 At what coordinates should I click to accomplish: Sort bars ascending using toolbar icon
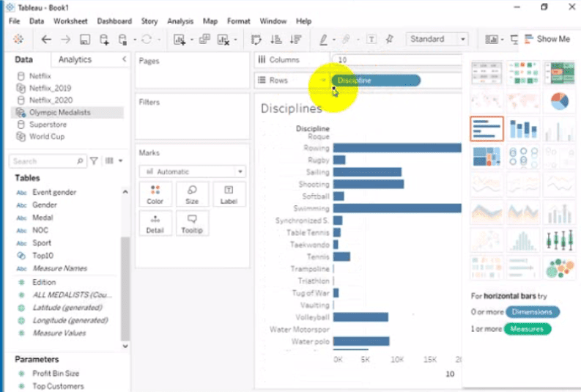point(276,40)
